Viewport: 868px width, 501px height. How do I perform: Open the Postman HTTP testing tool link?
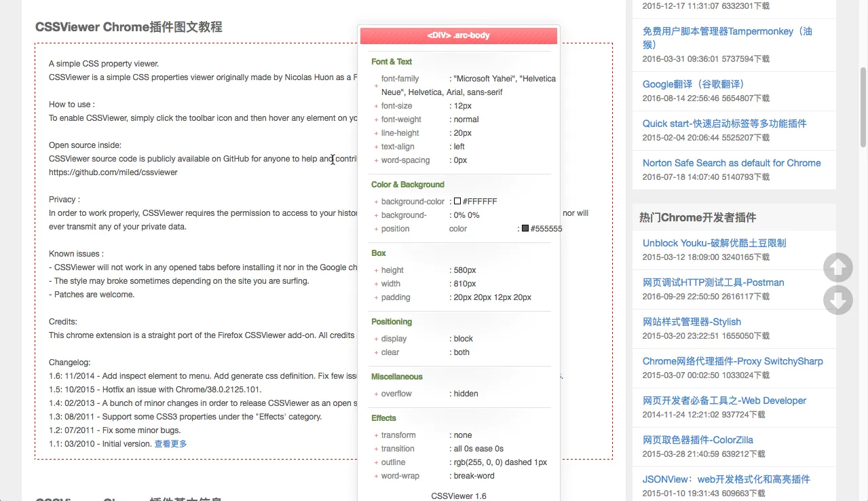713,282
